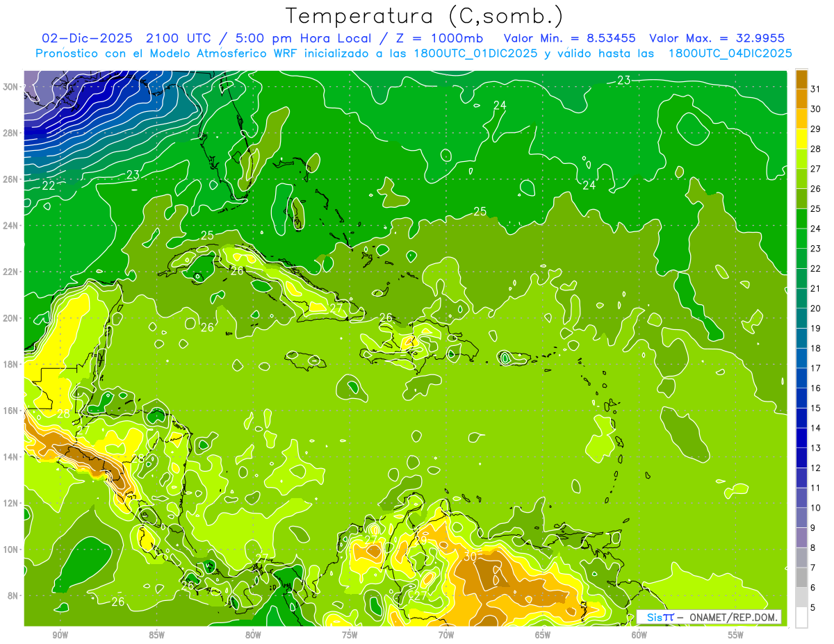Select the legend value "15"
Viewport: 834px width, 644px height.
[816, 408]
